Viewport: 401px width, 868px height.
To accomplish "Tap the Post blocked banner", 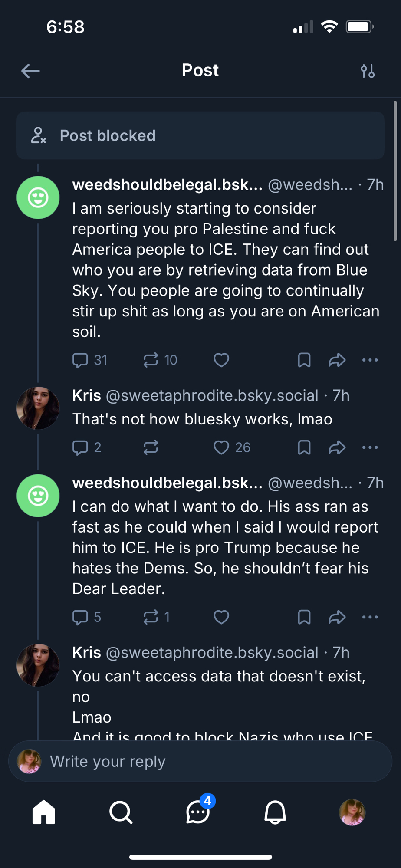I will click(x=200, y=135).
